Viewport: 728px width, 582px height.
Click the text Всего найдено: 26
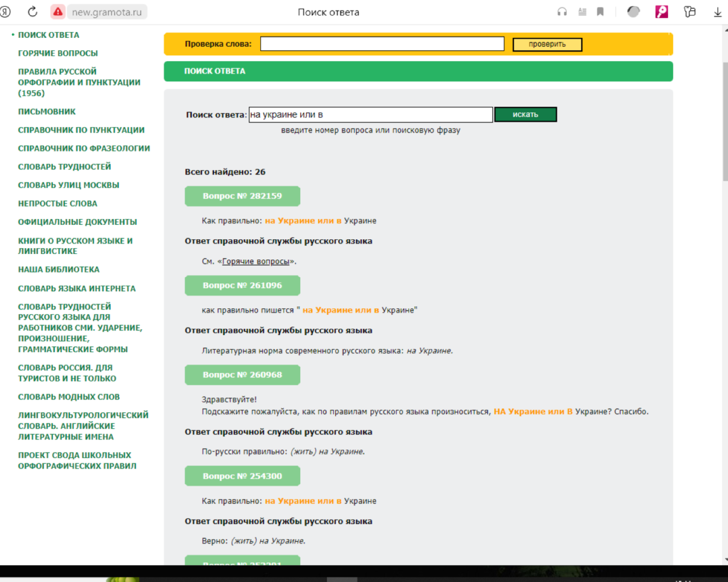tap(225, 172)
